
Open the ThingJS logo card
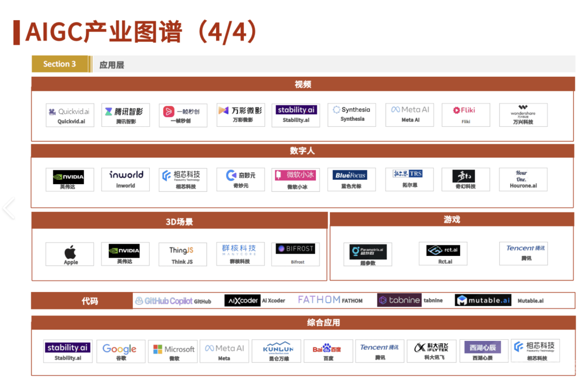tap(183, 254)
